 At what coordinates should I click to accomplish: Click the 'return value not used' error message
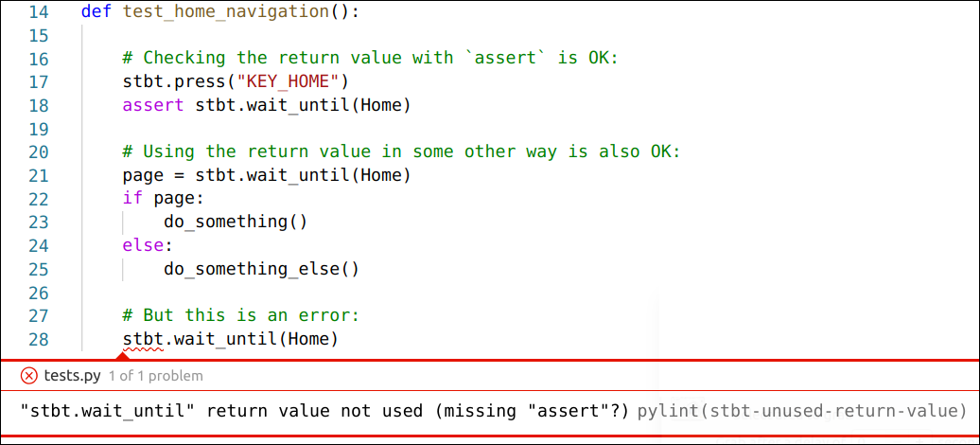coord(324,411)
